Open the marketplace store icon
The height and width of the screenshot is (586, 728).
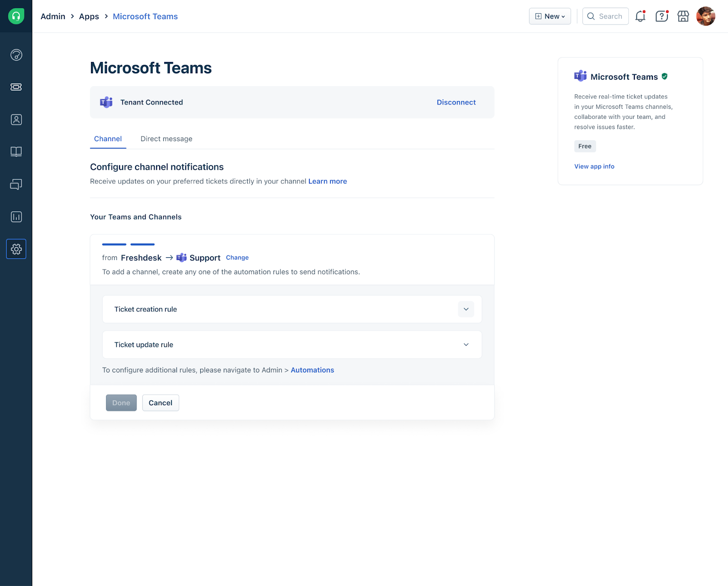click(x=683, y=16)
